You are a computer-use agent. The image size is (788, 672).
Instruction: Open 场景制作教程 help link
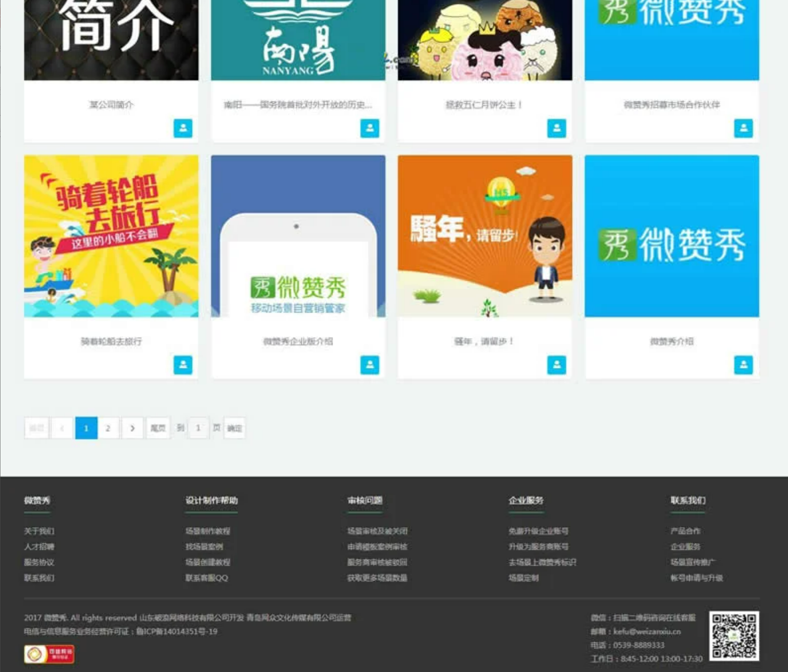tap(208, 531)
